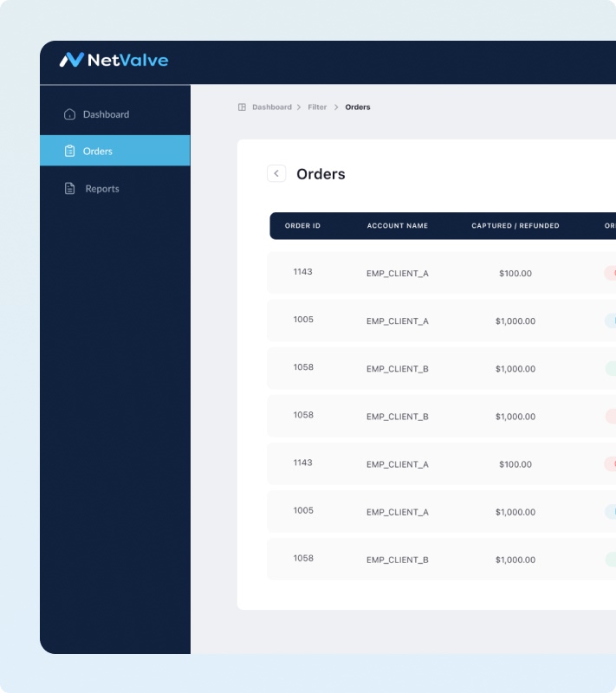
Task: Click order ID 1058 in fourth row
Action: 303,415
